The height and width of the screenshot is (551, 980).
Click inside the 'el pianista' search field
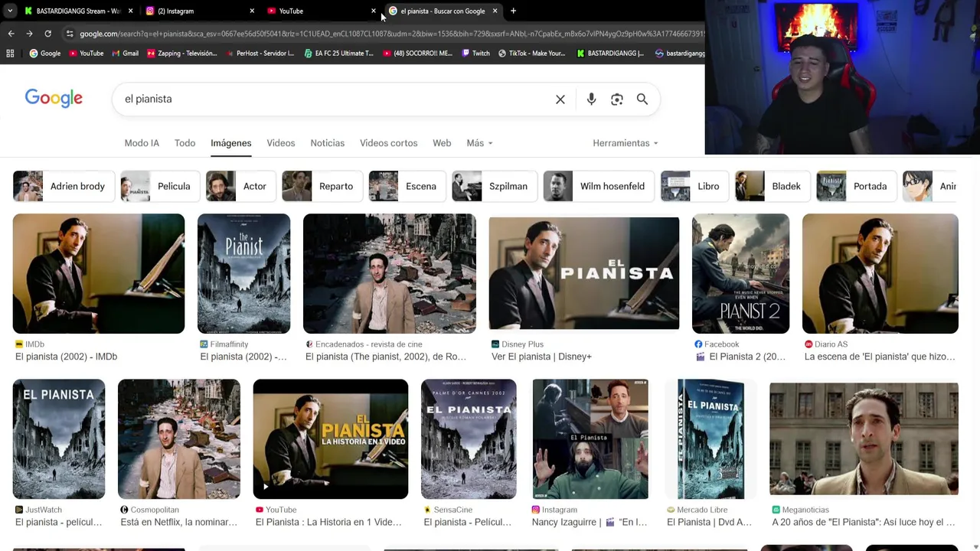pos(333,99)
